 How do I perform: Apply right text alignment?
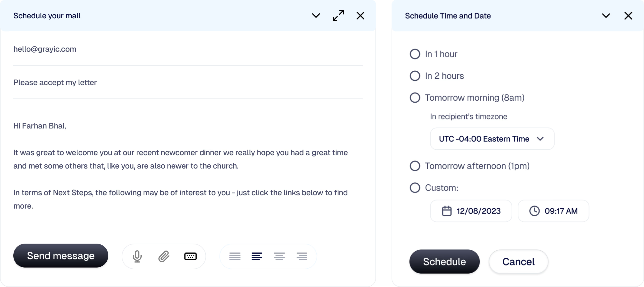pos(302,256)
